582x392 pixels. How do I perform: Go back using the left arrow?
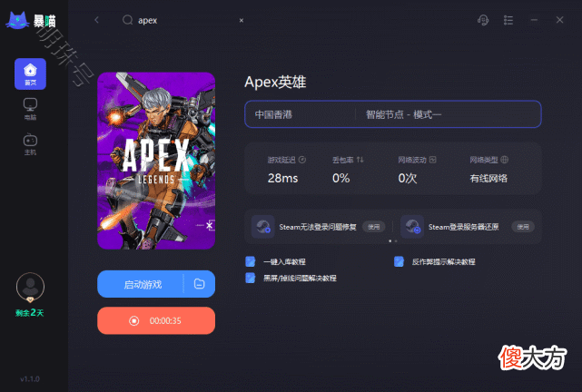point(97,20)
